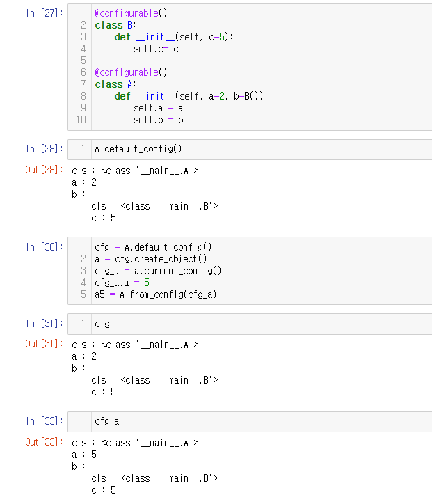
Task: Click the 'c : 5' line in Out[33]
Action: point(104,490)
